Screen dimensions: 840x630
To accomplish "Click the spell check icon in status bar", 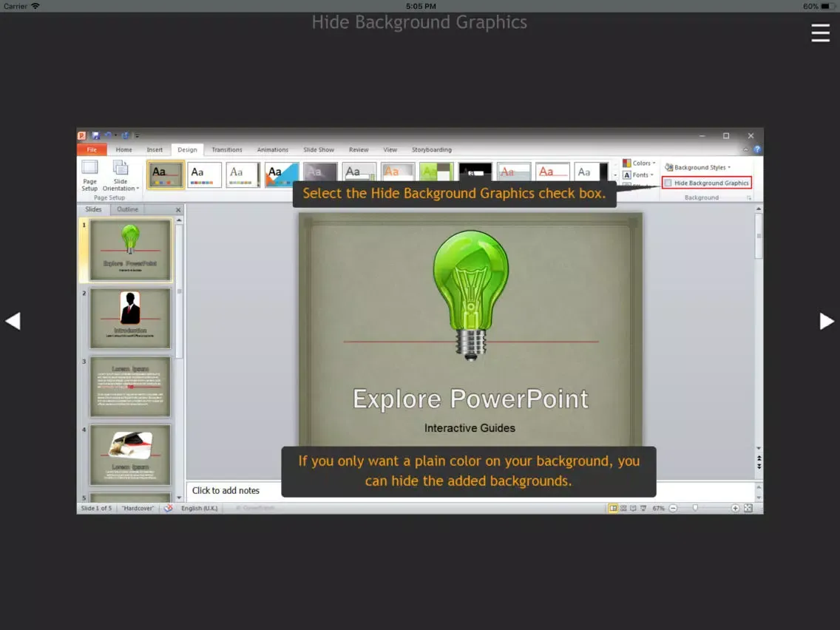I will (168, 508).
